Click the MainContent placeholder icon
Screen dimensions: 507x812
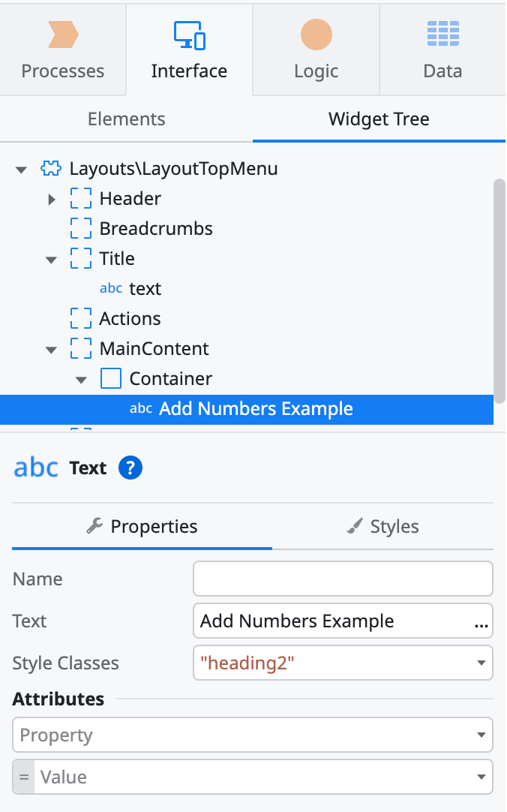(x=81, y=348)
